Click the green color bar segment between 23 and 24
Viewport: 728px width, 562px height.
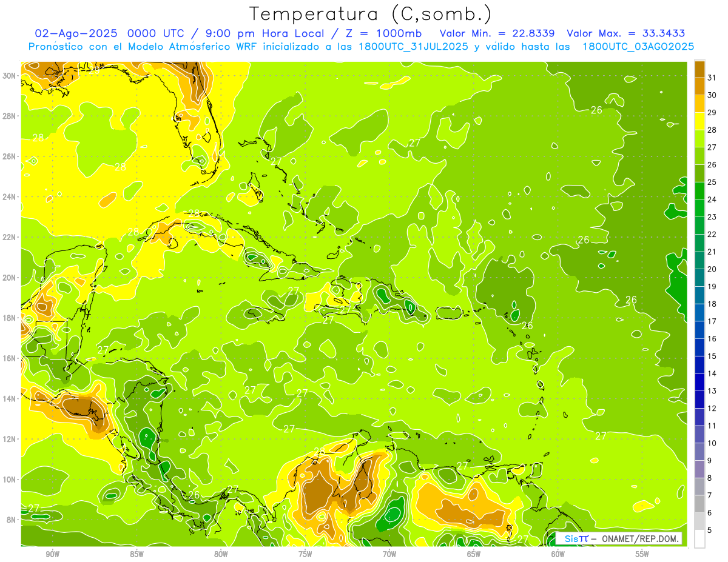699,208
